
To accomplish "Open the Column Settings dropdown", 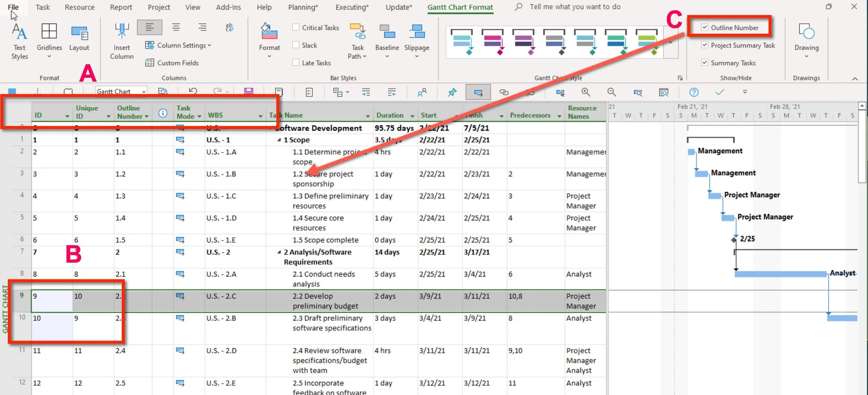I will pyautogui.click(x=209, y=45).
